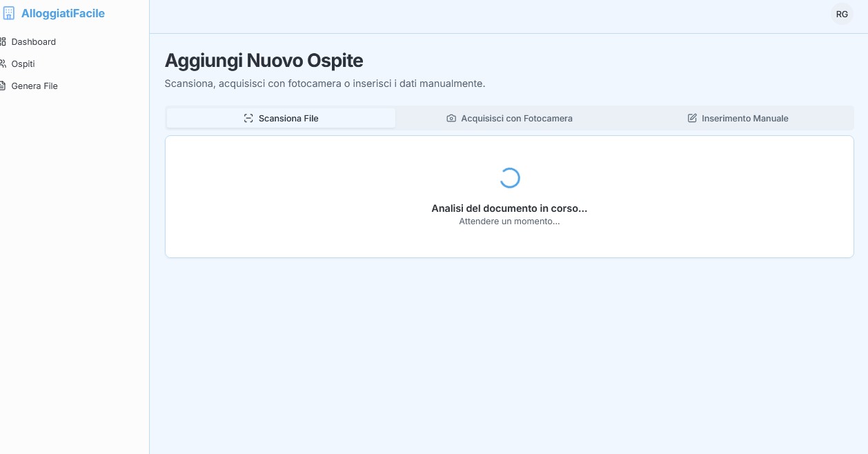The image size is (868, 454).
Task: Open the RG user avatar menu
Action: pos(842,14)
